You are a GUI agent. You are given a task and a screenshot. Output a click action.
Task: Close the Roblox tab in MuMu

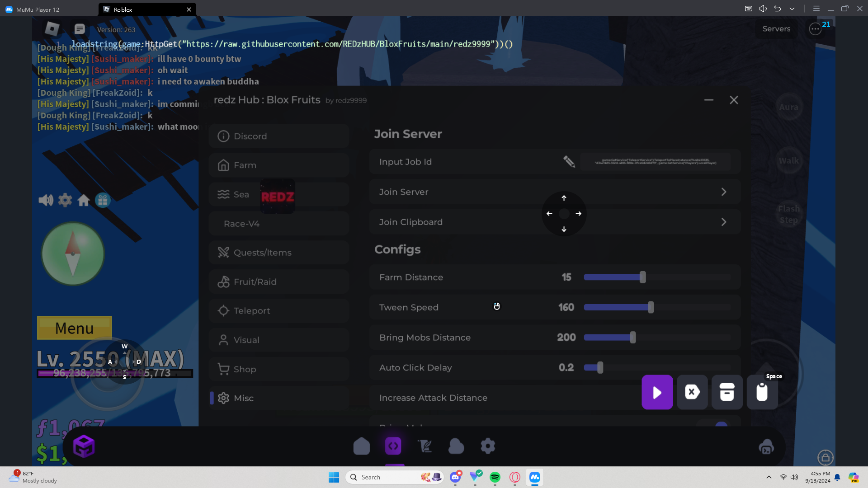click(x=189, y=9)
